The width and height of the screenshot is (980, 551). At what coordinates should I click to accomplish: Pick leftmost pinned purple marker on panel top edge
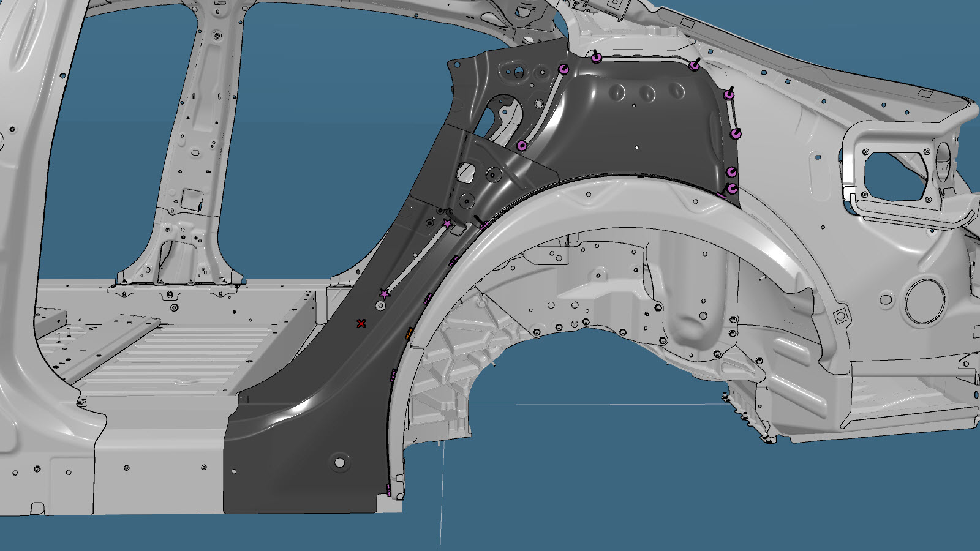pyautogui.click(x=597, y=57)
